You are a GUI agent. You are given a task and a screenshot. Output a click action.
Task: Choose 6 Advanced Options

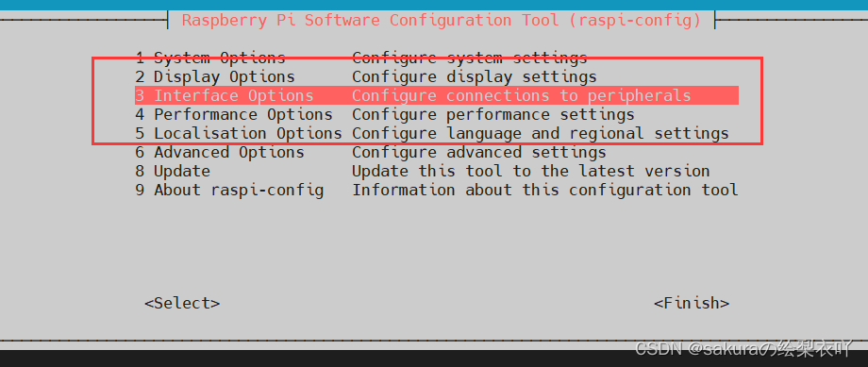pyautogui.click(x=220, y=152)
